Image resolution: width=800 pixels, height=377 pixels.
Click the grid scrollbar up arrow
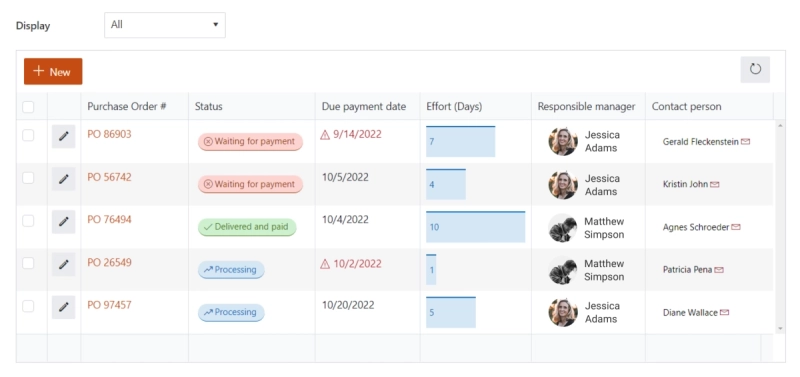pyautogui.click(x=780, y=125)
